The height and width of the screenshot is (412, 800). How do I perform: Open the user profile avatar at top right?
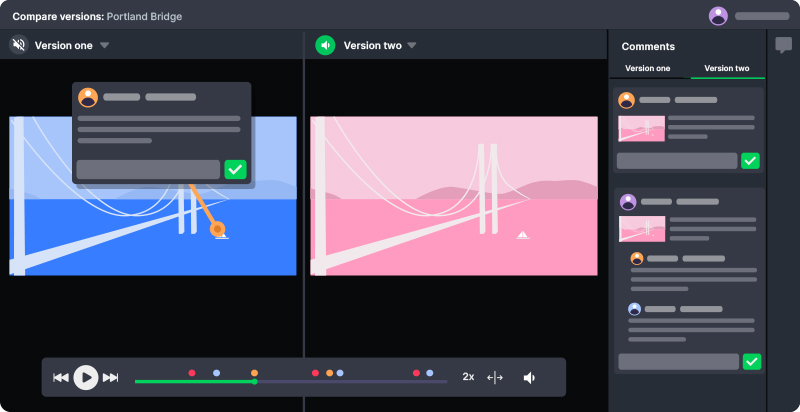718,16
